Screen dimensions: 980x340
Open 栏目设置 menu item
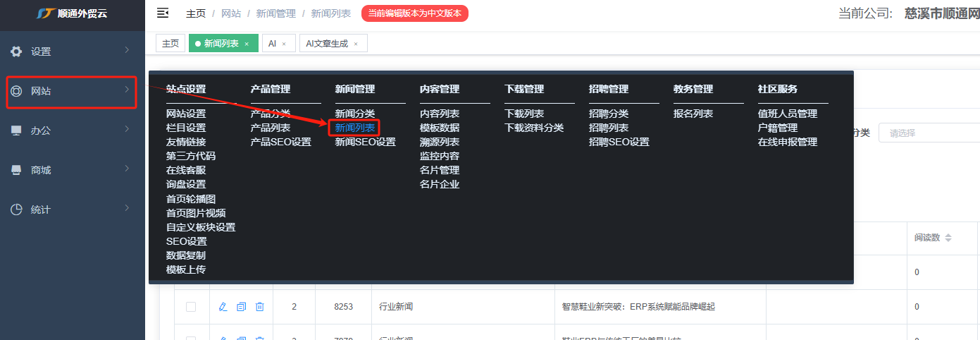pyautogui.click(x=186, y=128)
